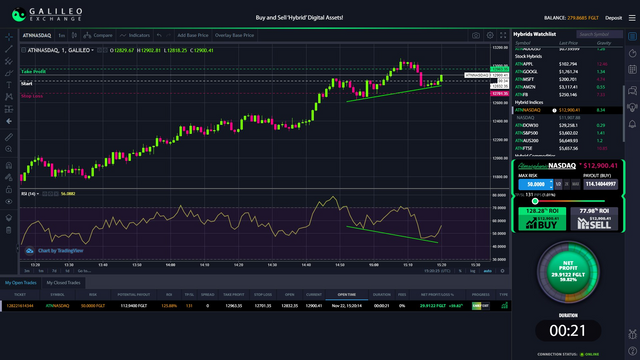Expand the ATNNASDAQ, 1, GALILEO legend dropdown
The image size is (640, 360).
tap(93, 50)
